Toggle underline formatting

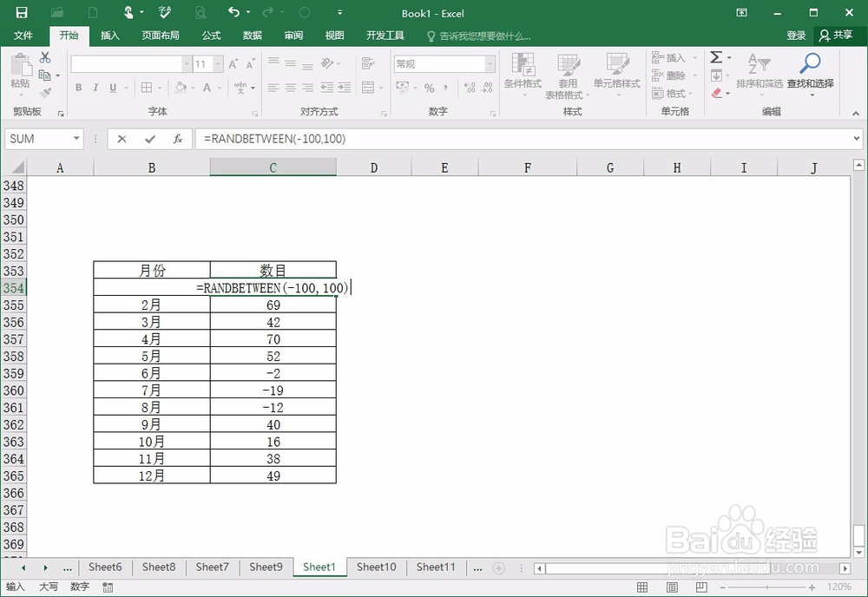(113, 88)
